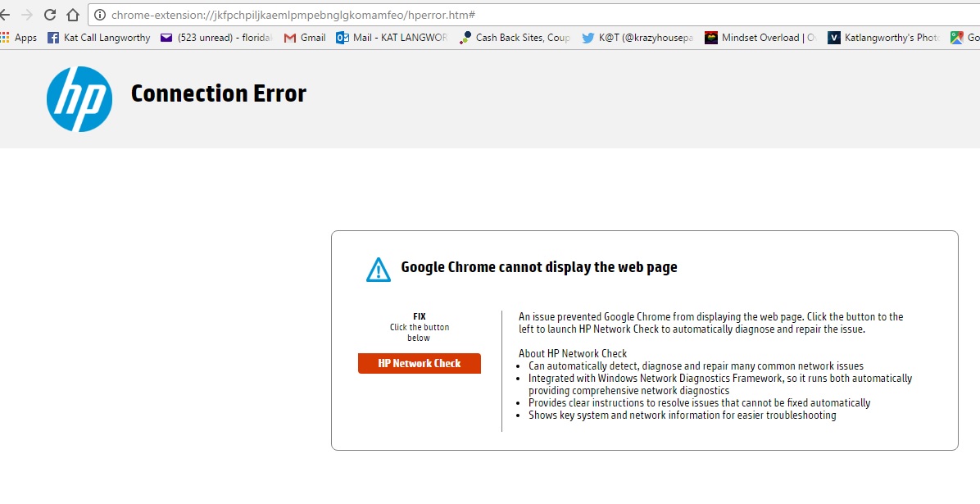Click 'Integrated with Windows Network Diagnostics Framework' bullet
Screen dimensions: 980x504
point(720,384)
